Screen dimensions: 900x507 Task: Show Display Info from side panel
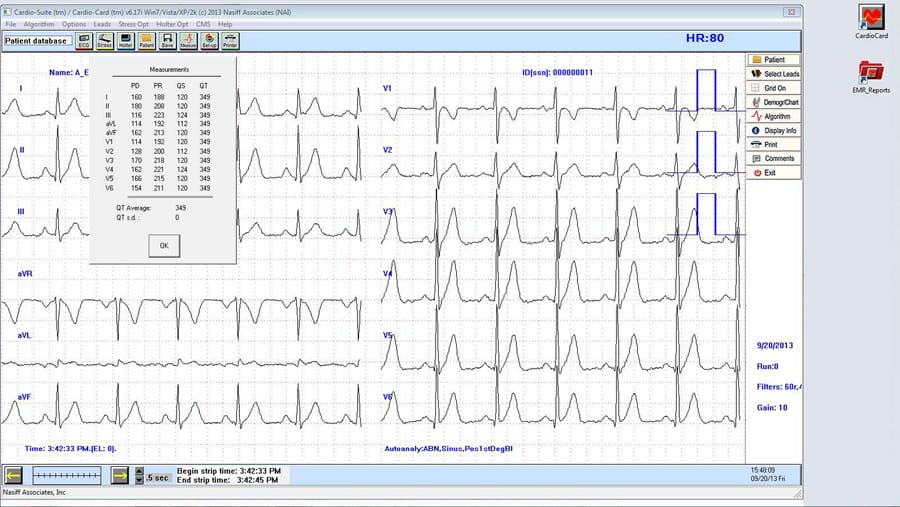point(773,130)
